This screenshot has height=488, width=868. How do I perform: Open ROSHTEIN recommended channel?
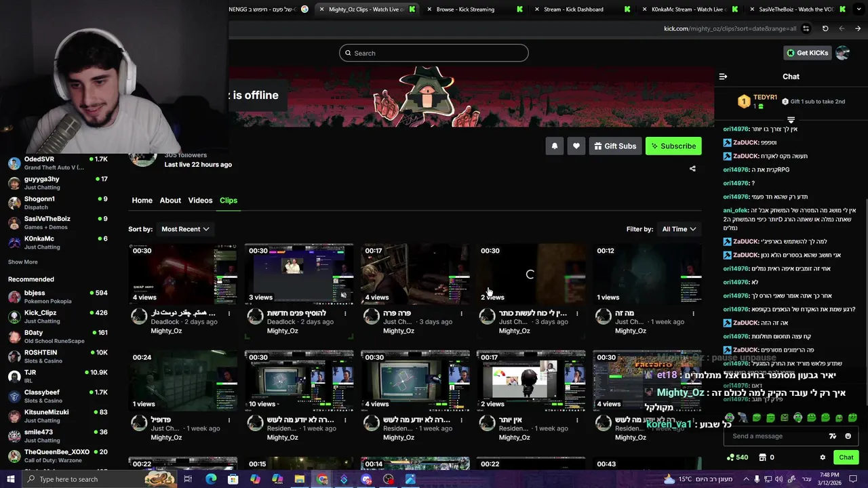[58, 357]
